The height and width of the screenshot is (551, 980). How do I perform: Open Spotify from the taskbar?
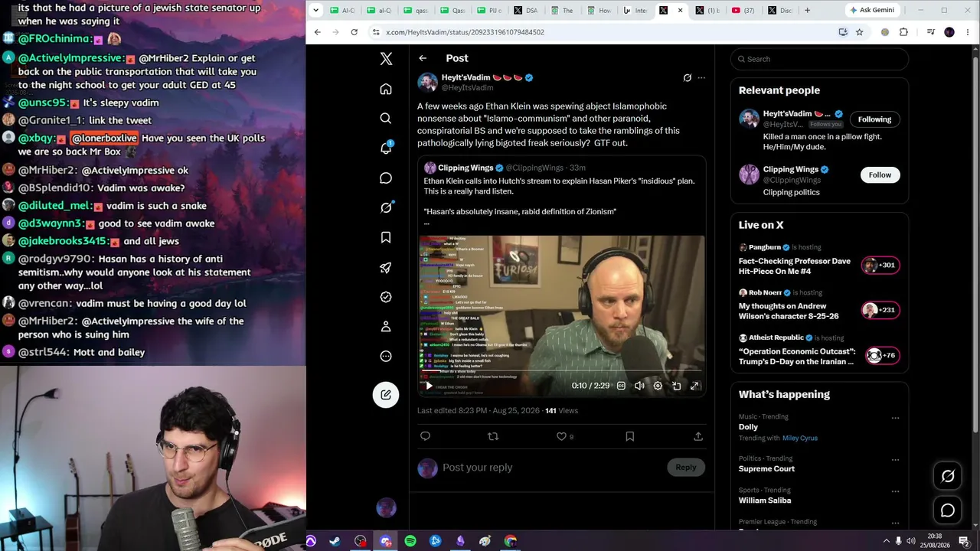point(410,541)
